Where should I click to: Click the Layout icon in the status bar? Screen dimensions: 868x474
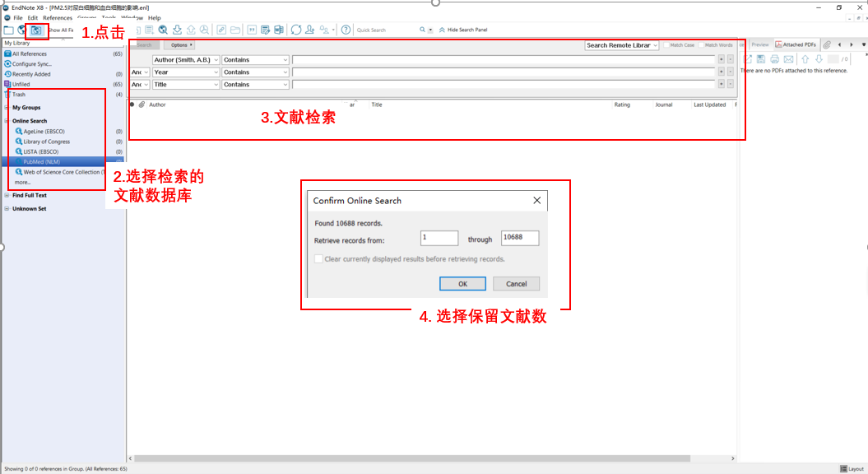point(843,469)
